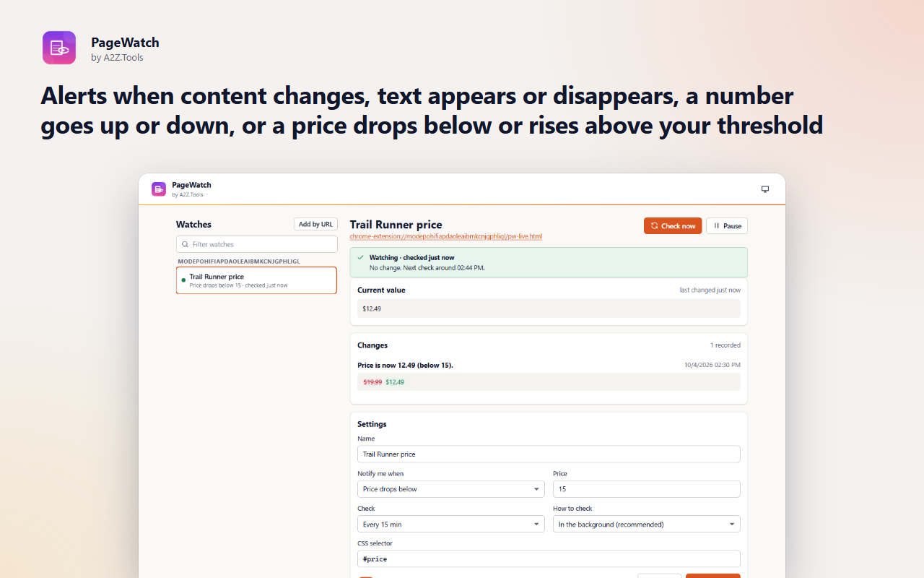Screen dimensions: 924x578
Task: Click the struck-through old price $19.99
Action: click(x=372, y=382)
